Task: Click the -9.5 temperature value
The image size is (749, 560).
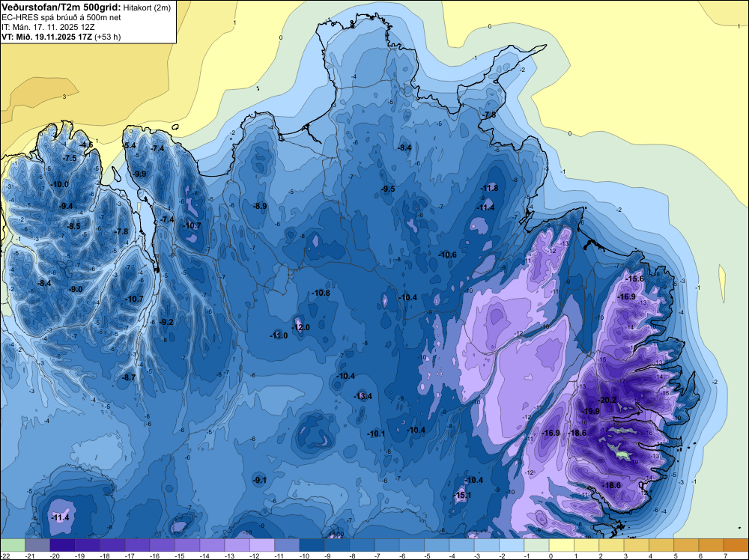Action: click(x=388, y=189)
